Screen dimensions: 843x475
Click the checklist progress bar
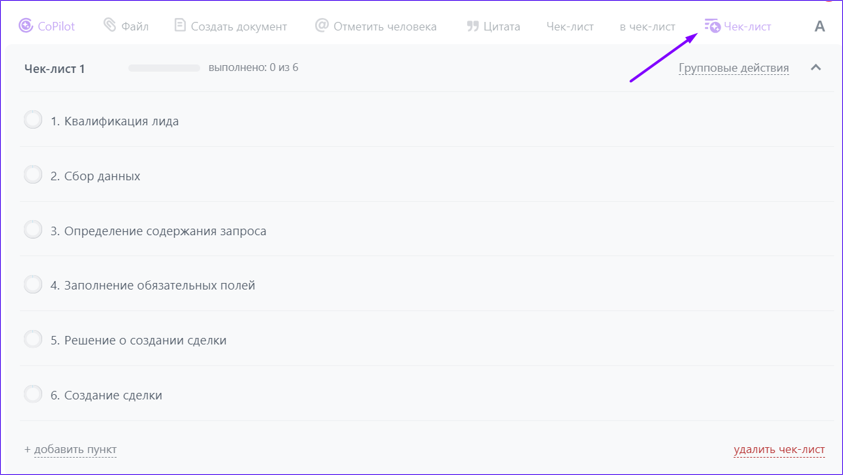[x=164, y=68]
